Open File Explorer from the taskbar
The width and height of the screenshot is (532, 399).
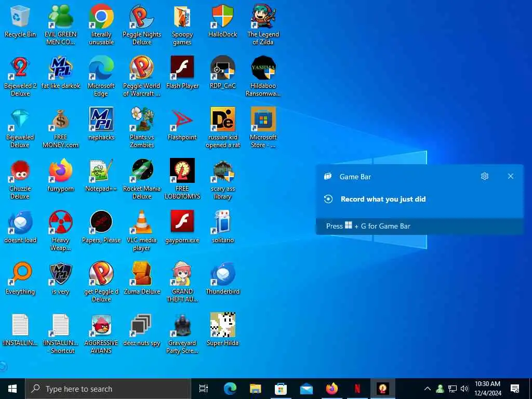256,389
